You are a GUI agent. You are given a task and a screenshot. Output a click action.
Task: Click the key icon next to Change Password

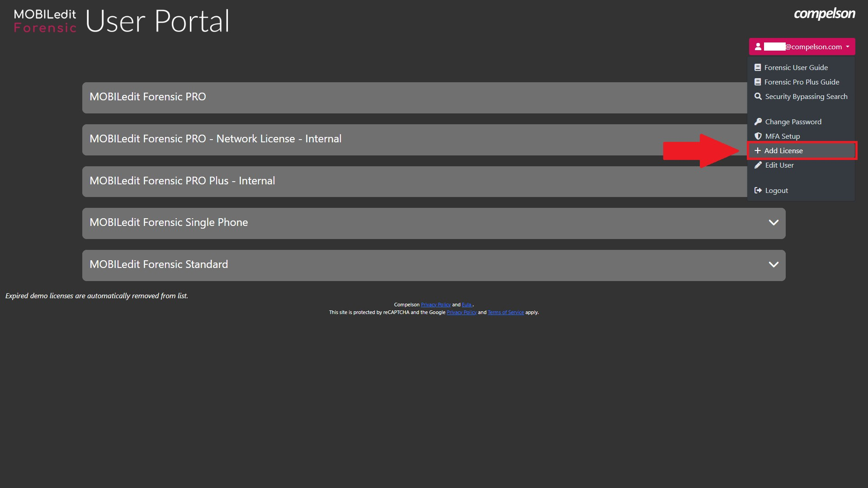coord(758,122)
